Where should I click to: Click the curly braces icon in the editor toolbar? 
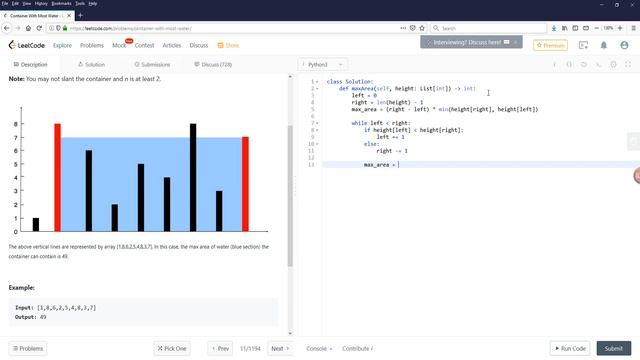coord(569,64)
